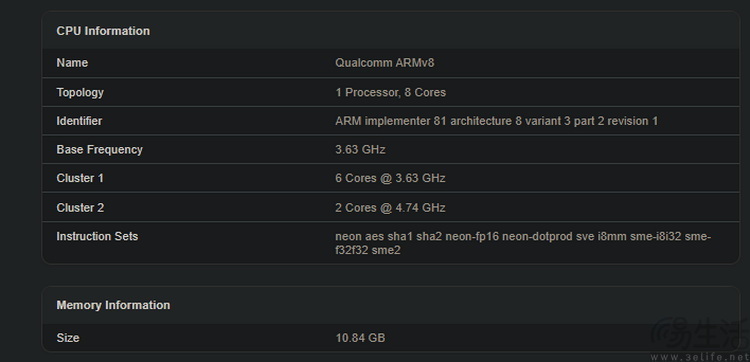Screen dimensions: 750x362
Task: Select the 2 Cores @ 4.74 GHz value
Action: tap(390, 208)
